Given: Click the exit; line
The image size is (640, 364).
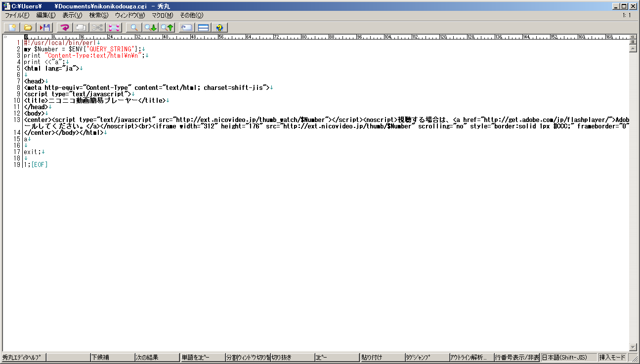Looking at the screenshot, I should click(x=34, y=152).
